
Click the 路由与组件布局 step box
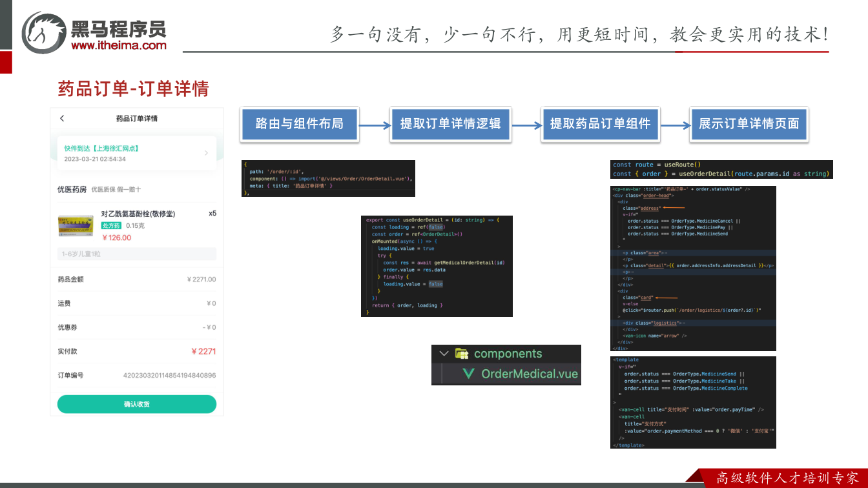coord(300,124)
